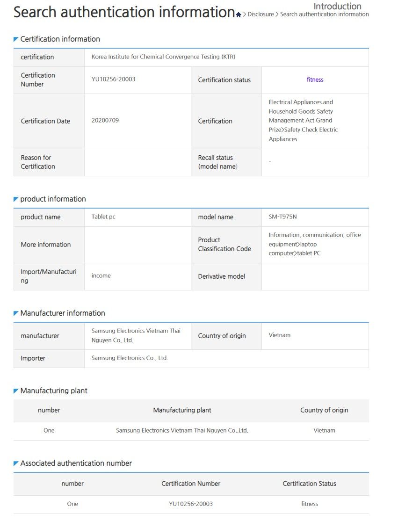This screenshot has height=521, width=420.
Task: Click the Introduction heading at top right
Action: tap(337, 6)
